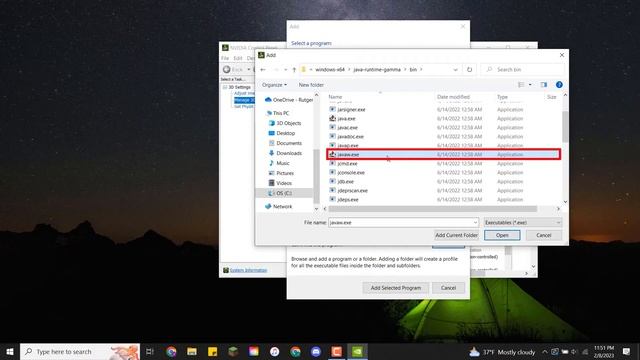
Task: Open Videos in the sidebar
Action: (x=280, y=183)
